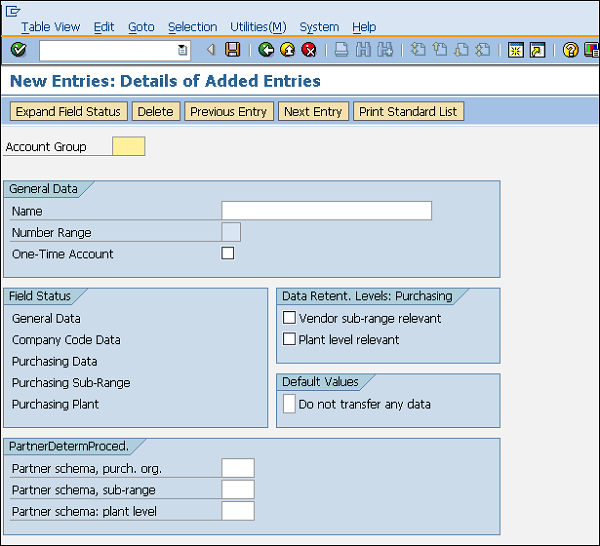Click the Generate Shortcut icon

[537, 50]
